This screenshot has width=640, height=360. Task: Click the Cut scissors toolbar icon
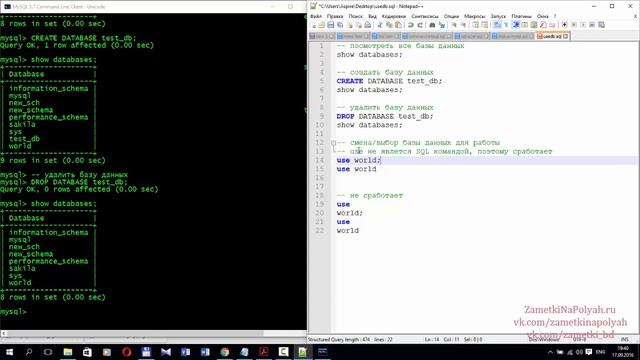coord(380,25)
